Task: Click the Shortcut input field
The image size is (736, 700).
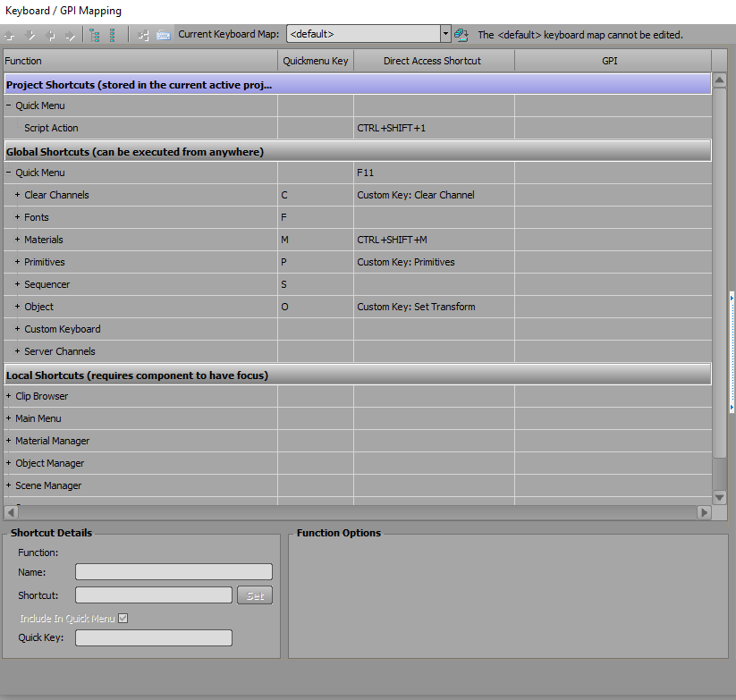Action: coord(154,595)
